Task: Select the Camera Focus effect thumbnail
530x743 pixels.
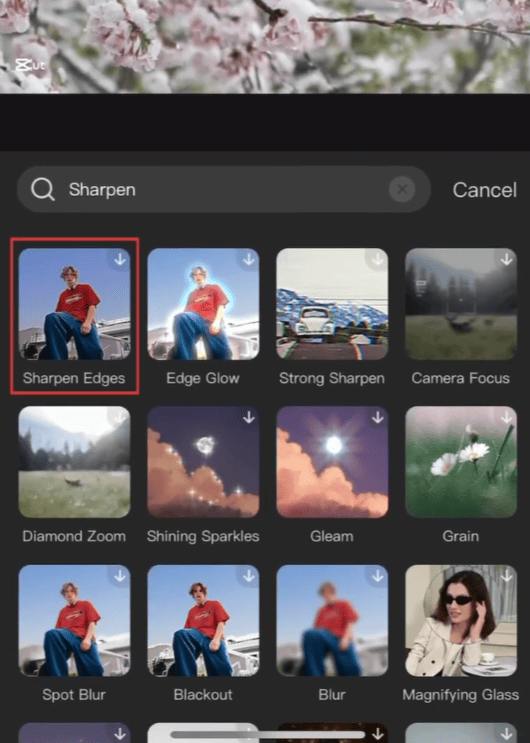Action: pyautogui.click(x=461, y=304)
